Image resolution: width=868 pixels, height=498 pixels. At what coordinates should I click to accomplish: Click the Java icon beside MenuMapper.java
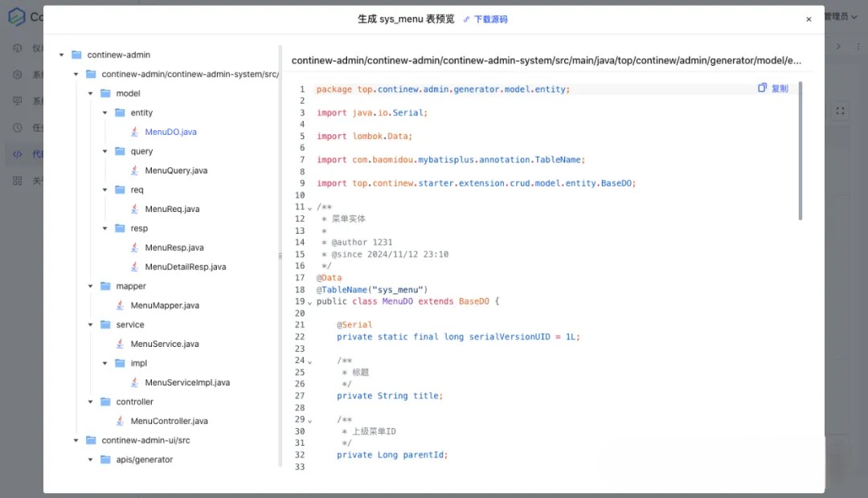pyautogui.click(x=121, y=305)
